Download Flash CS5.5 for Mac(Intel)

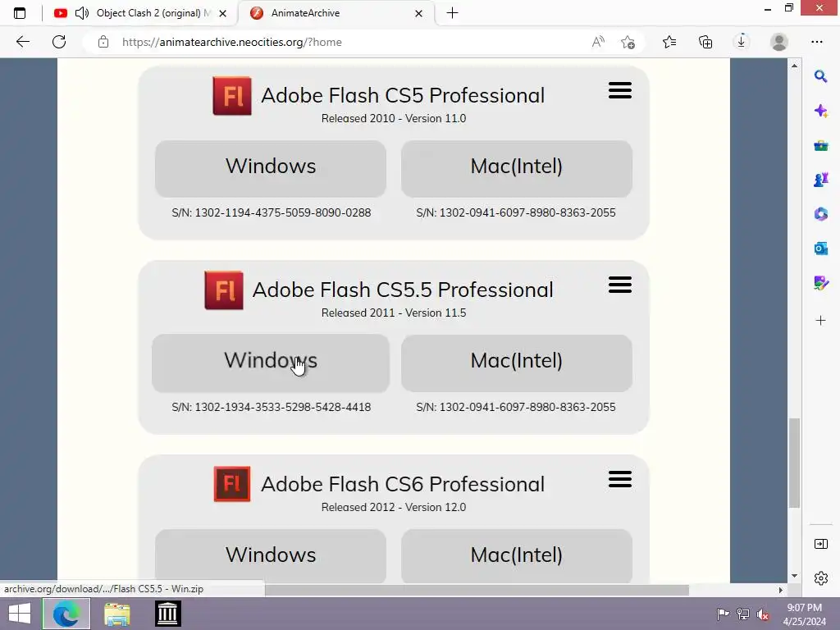tap(517, 363)
